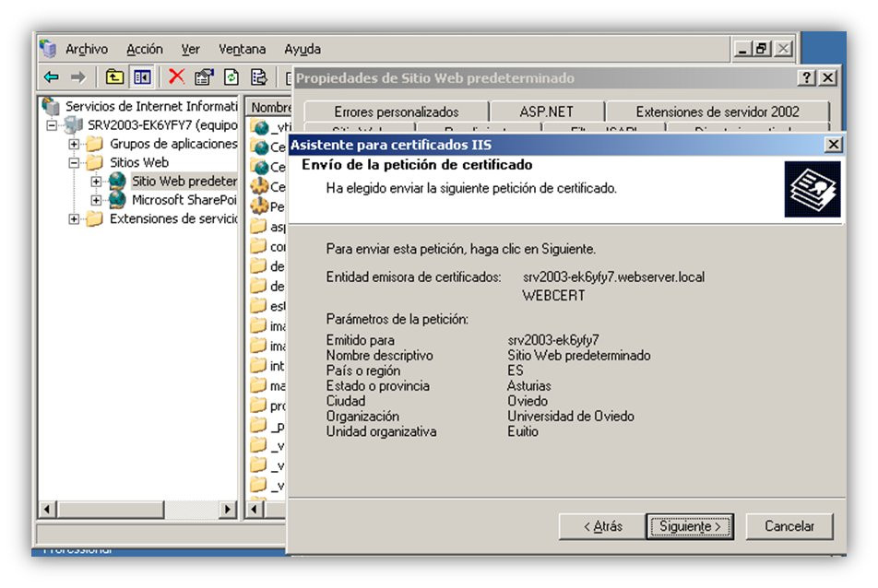Click the Siguiente button
Viewport: 878px width, 588px height.
pyautogui.click(x=690, y=526)
